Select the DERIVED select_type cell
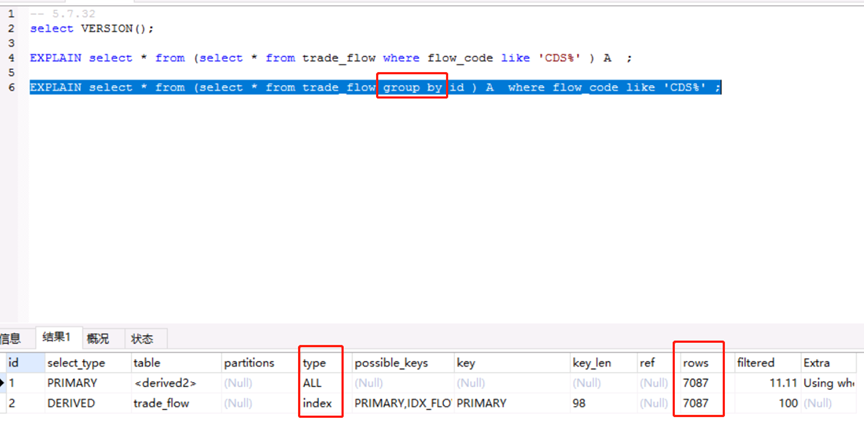 pos(88,403)
